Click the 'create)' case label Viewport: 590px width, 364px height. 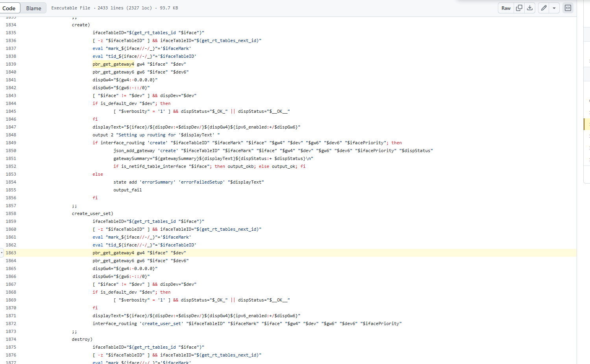pyautogui.click(x=81, y=25)
